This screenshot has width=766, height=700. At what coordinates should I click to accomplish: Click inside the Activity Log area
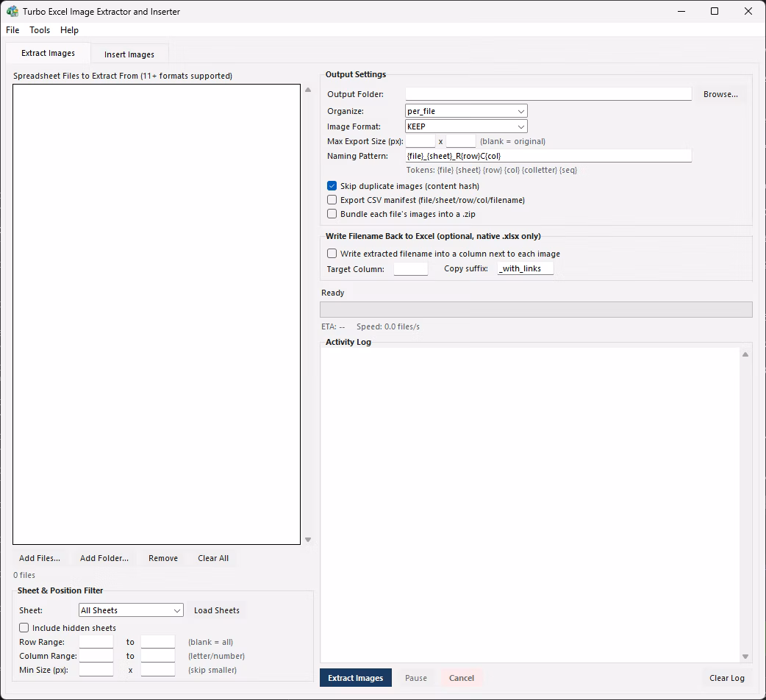click(x=530, y=504)
